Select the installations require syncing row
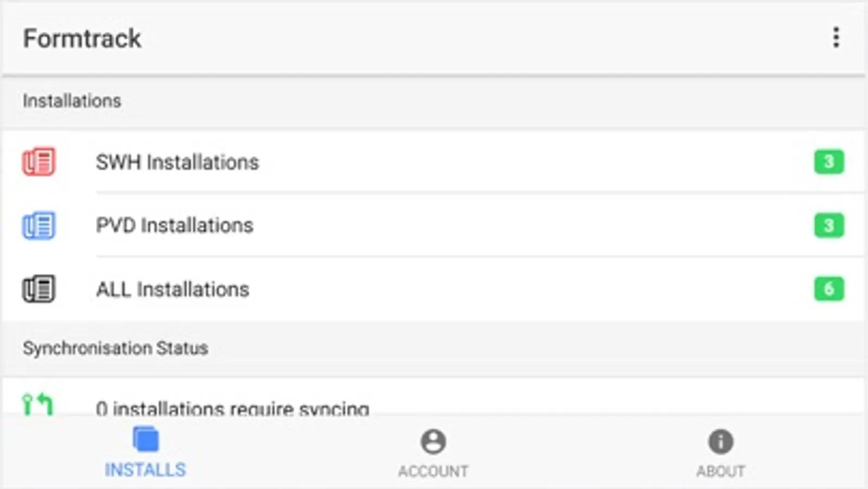 click(x=232, y=407)
